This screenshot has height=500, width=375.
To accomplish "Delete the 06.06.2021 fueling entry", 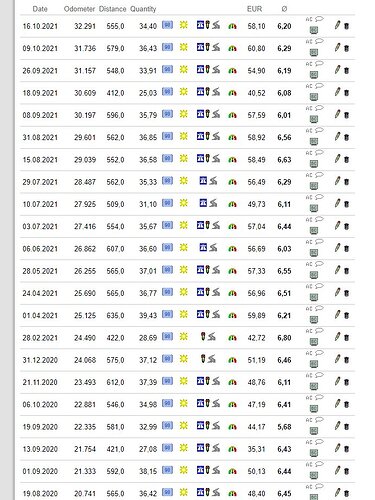I will pos(346,249).
